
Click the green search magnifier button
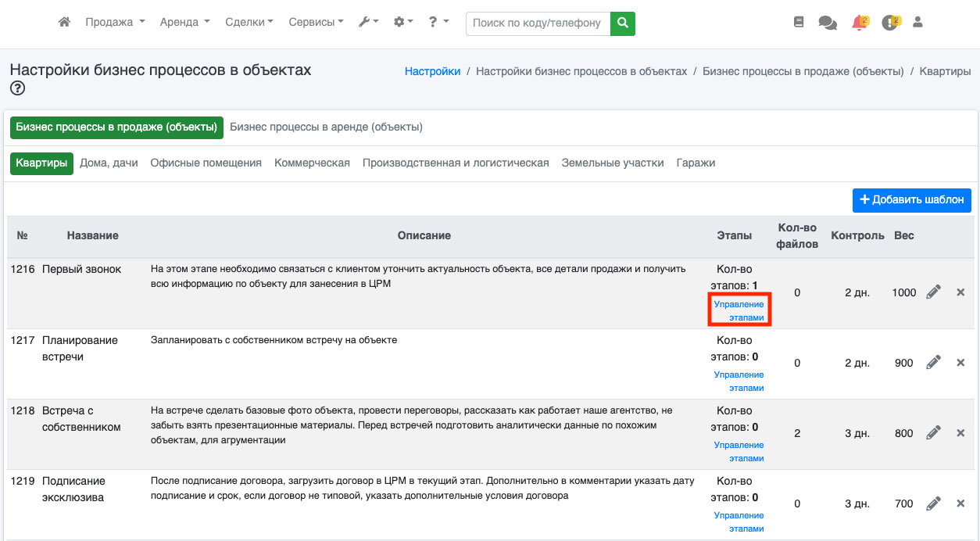tap(622, 23)
